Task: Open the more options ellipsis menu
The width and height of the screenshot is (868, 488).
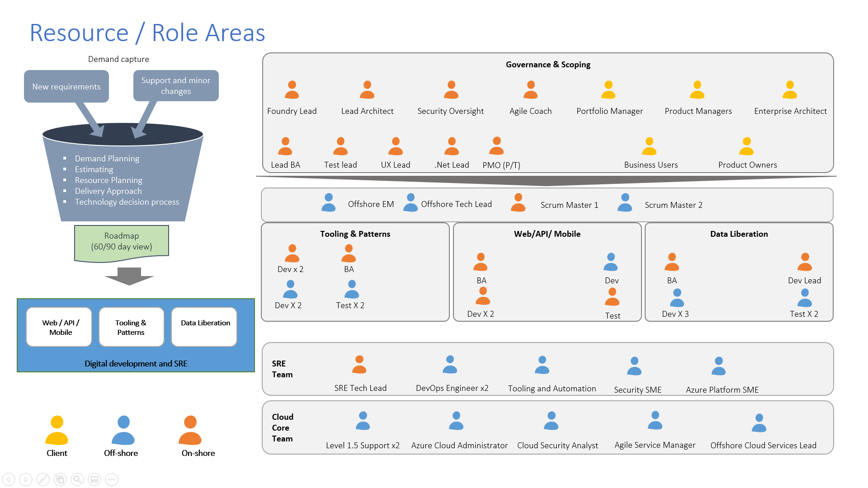Action: [111, 479]
